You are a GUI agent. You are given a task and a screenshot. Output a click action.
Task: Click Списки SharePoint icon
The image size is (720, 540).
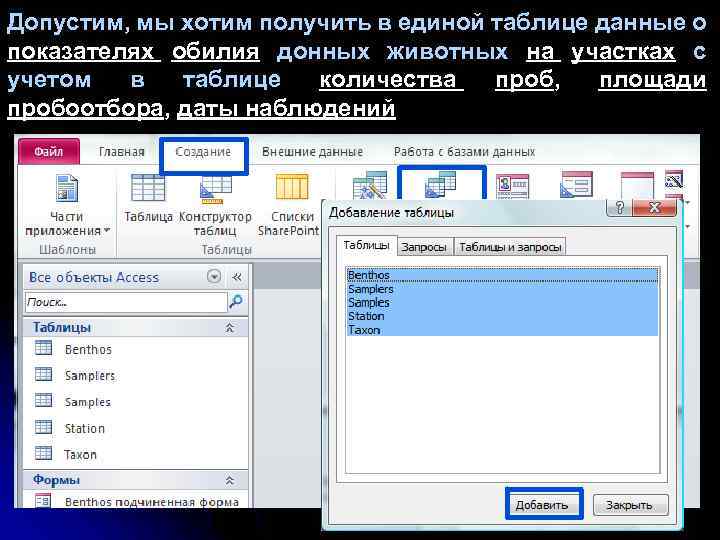coord(289,205)
